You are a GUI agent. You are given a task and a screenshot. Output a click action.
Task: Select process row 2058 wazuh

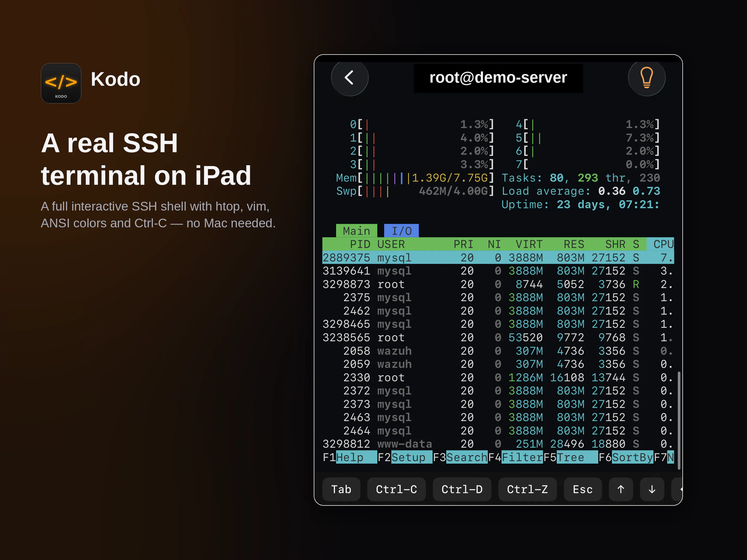(x=498, y=351)
